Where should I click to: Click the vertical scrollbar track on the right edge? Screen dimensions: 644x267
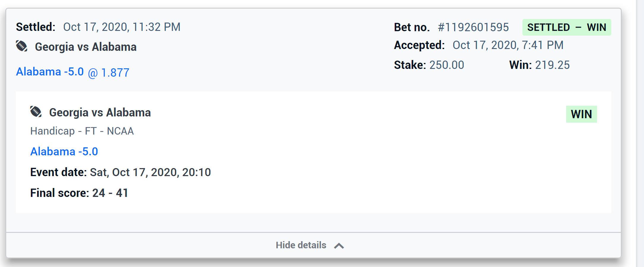pyautogui.click(x=640, y=134)
